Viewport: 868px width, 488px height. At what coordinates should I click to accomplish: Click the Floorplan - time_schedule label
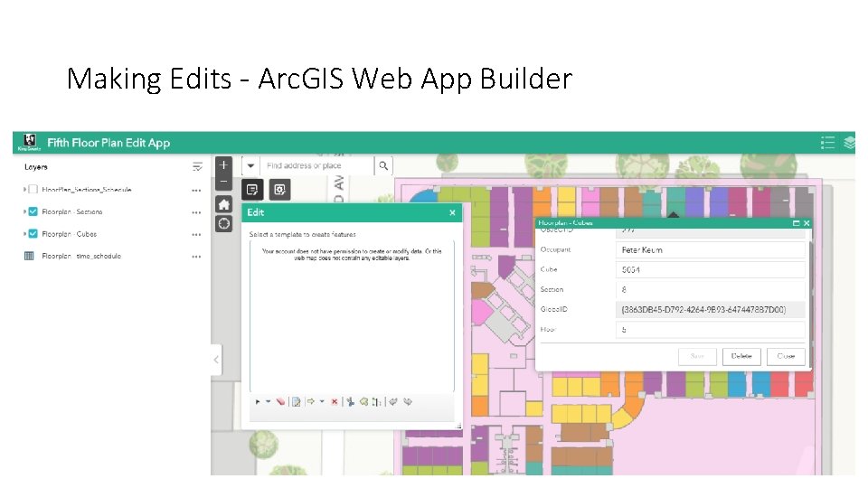pyautogui.click(x=81, y=256)
